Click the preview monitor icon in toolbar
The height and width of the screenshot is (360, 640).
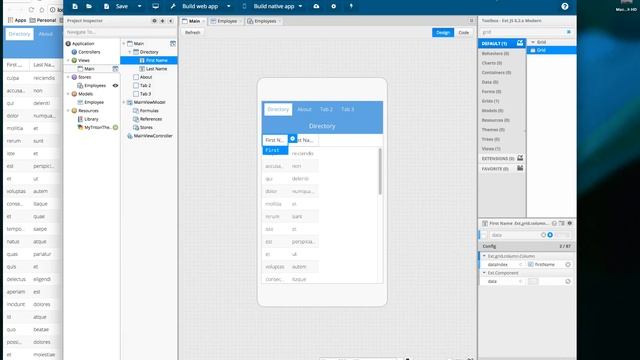pyautogui.click(x=156, y=6)
